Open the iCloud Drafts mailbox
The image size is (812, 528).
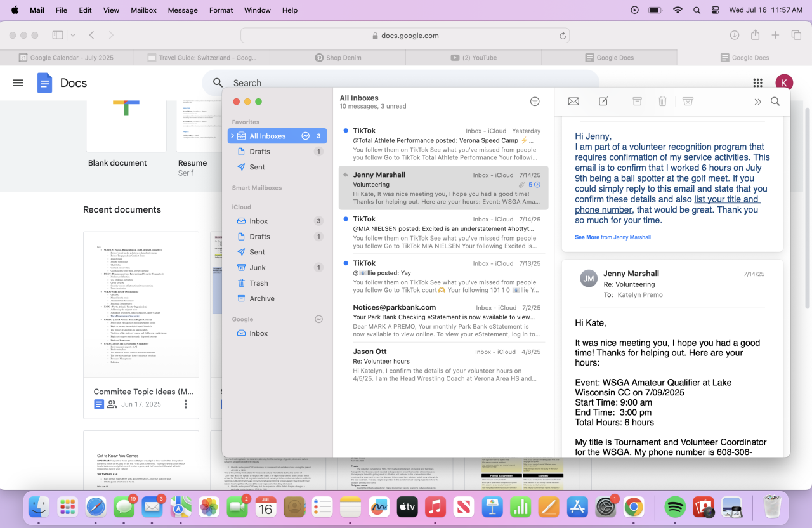pyautogui.click(x=277, y=237)
